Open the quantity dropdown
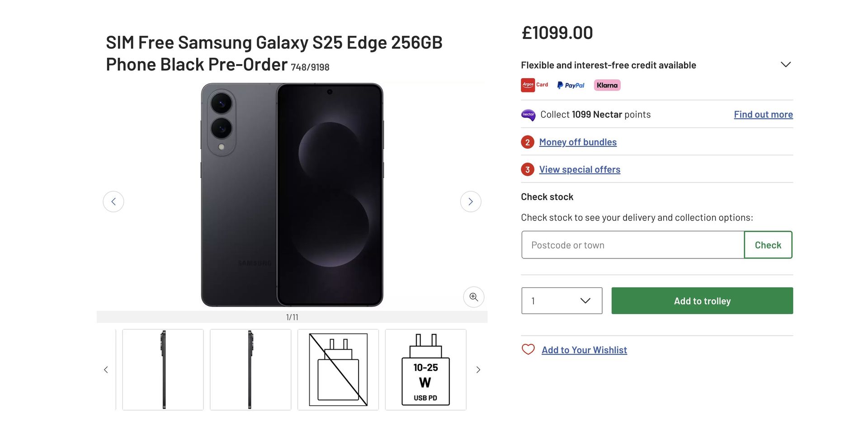The image size is (868, 422). coord(561,301)
